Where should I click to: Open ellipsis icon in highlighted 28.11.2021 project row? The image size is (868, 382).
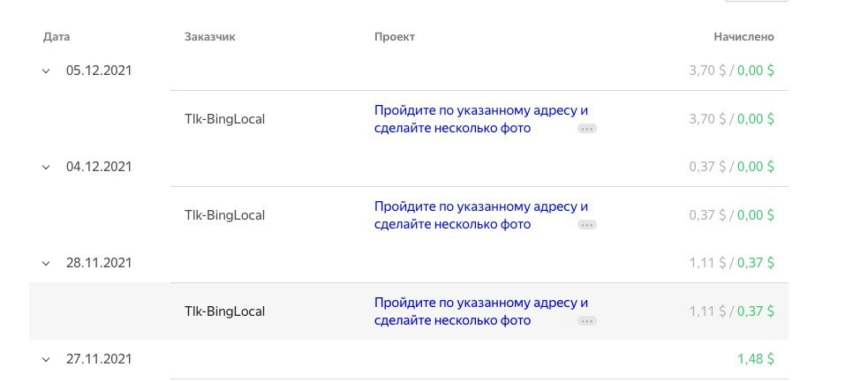[x=587, y=321]
